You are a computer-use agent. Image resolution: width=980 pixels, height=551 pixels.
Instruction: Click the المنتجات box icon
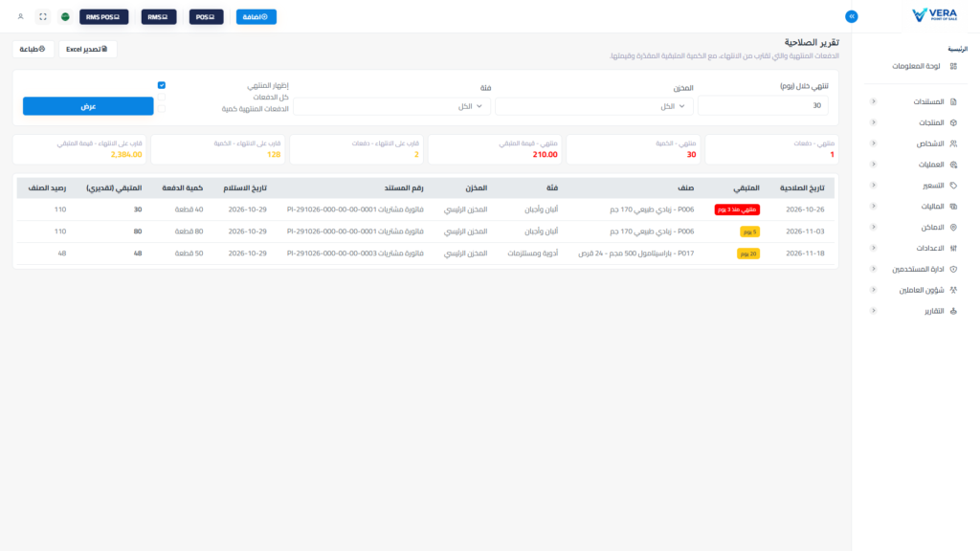click(953, 123)
